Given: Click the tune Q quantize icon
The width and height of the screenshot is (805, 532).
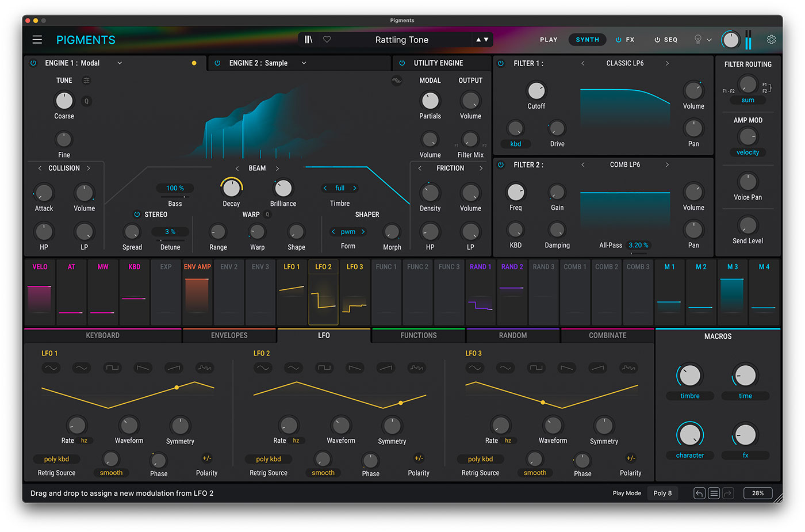Looking at the screenshot, I should pyautogui.click(x=87, y=101).
